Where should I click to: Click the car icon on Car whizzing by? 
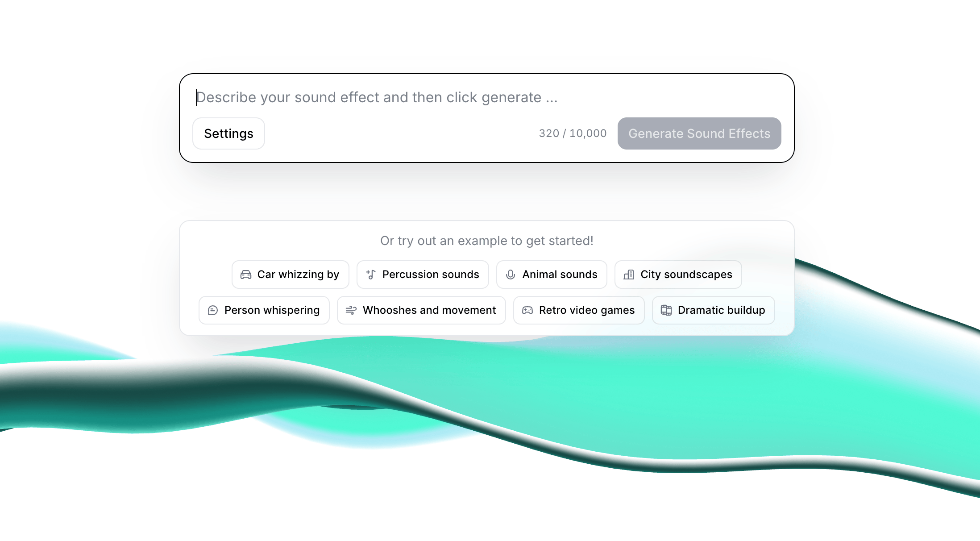click(x=246, y=275)
